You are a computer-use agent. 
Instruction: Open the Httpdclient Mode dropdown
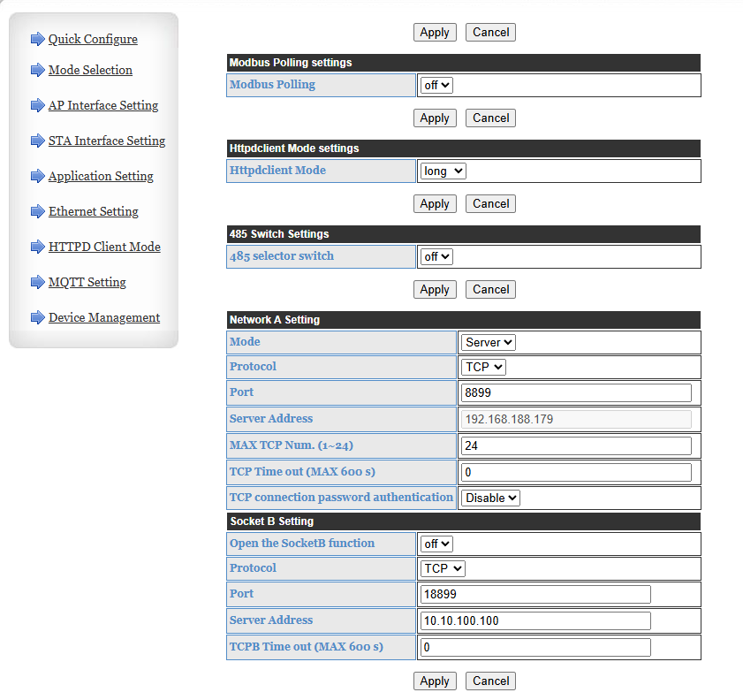pos(443,171)
